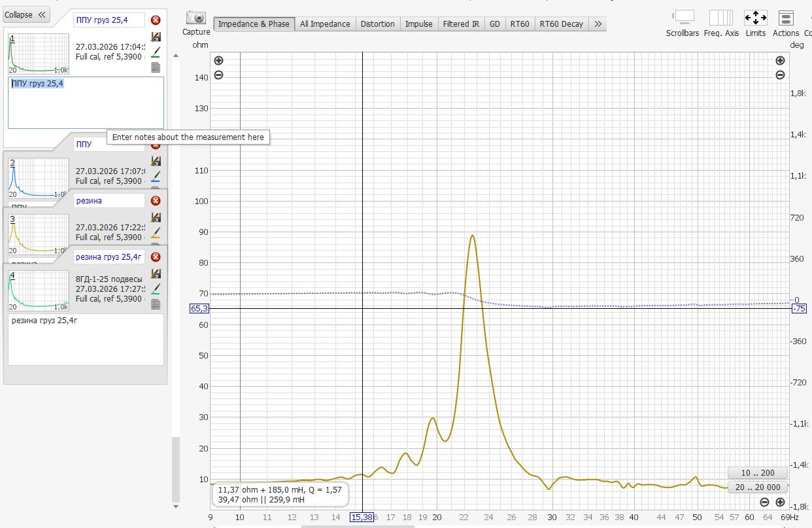Screen dimensions: 812x528
Task: Click date '27.03.2026 17:04' of measurement 1
Action: [x=109, y=47]
